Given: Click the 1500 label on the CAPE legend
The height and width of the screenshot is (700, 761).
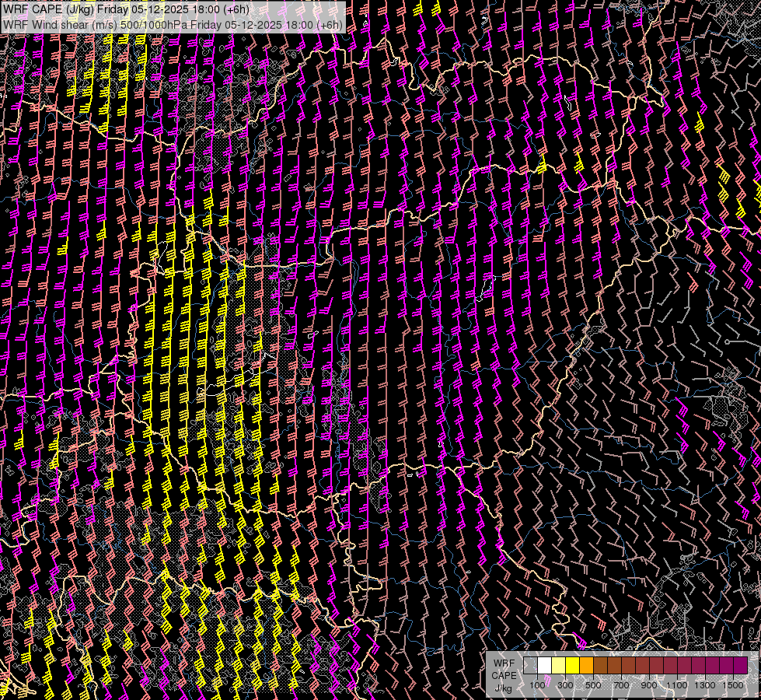Looking at the screenshot, I should [733, 685].
